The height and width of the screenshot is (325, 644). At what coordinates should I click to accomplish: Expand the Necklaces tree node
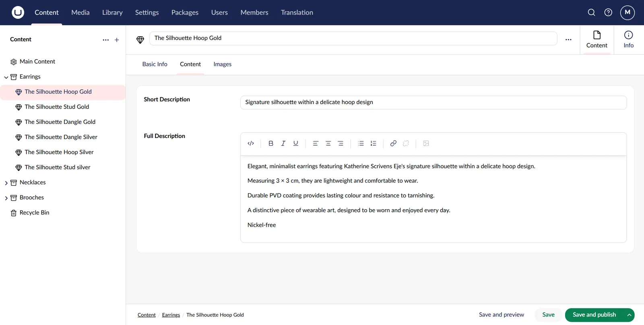coord(6,183)
